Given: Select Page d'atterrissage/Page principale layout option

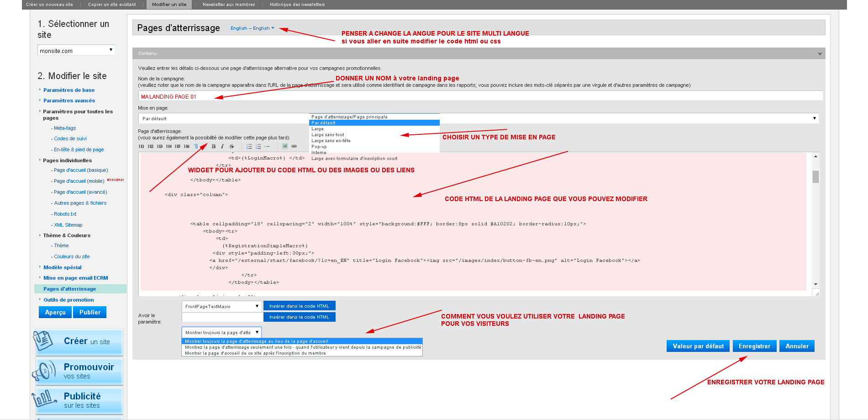Looking at the screenshot, I should pyautogui.click(x=349, y=117).
